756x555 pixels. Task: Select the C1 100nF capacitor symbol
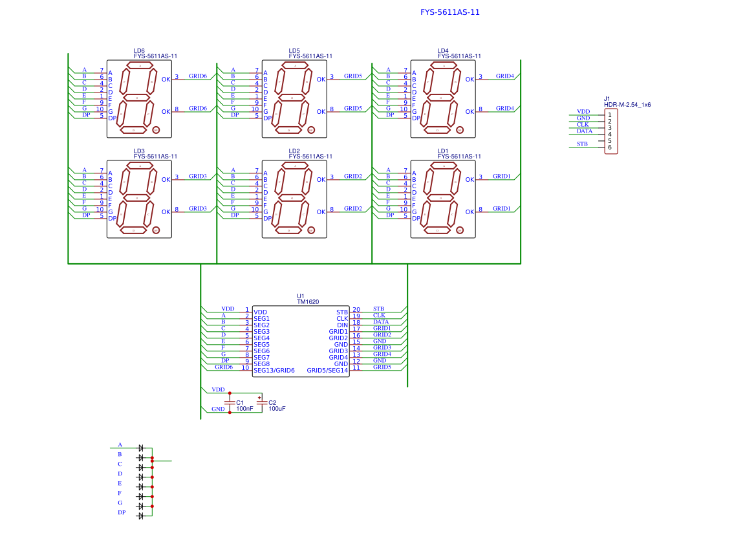tap(230, 402)
